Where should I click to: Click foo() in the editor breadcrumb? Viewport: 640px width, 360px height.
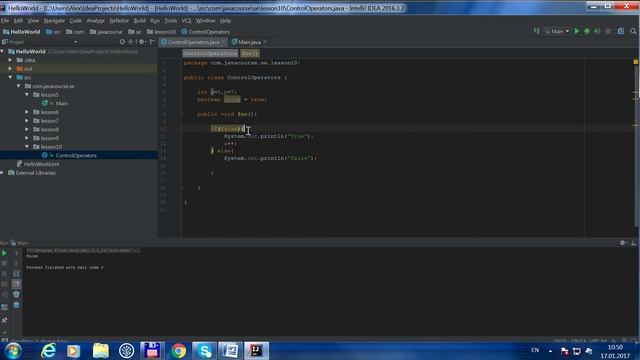[x=249, y=53]
